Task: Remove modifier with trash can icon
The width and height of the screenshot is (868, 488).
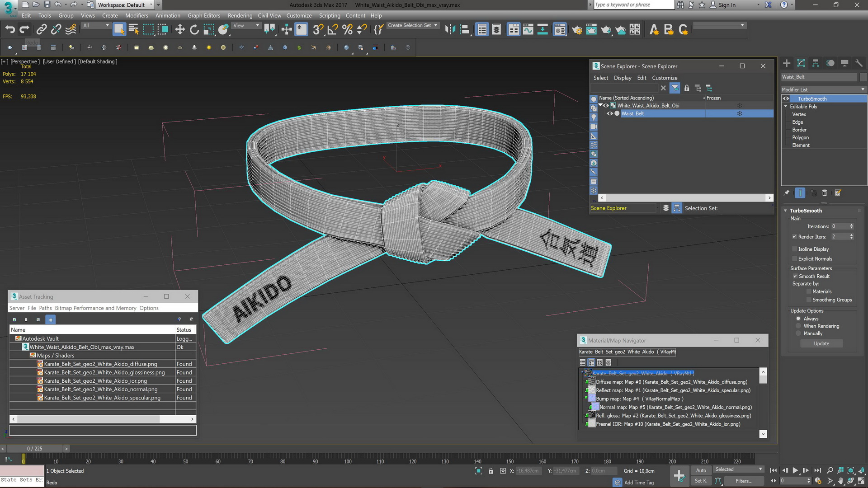Action: [824, 193]
